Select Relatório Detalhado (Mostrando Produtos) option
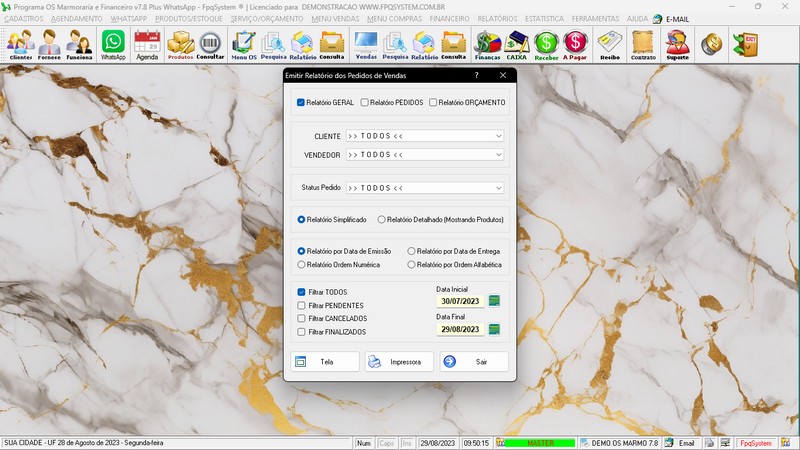This screenshot has width=800, height=450. [x=381, y=219]
